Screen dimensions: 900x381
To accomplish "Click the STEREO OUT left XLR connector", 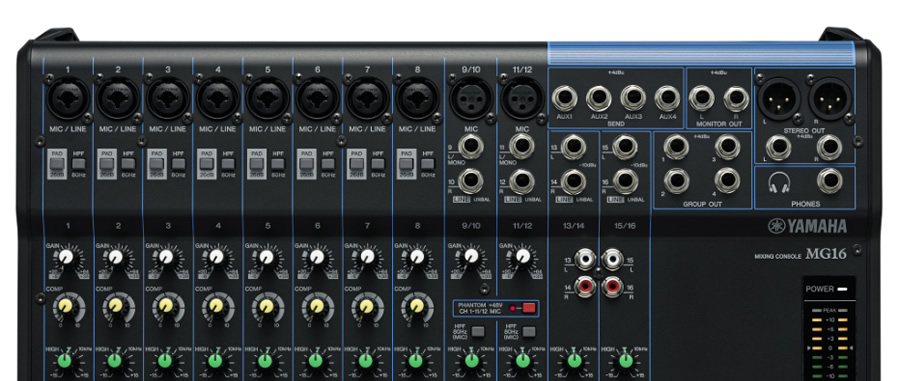I will (x=779, y=98).
